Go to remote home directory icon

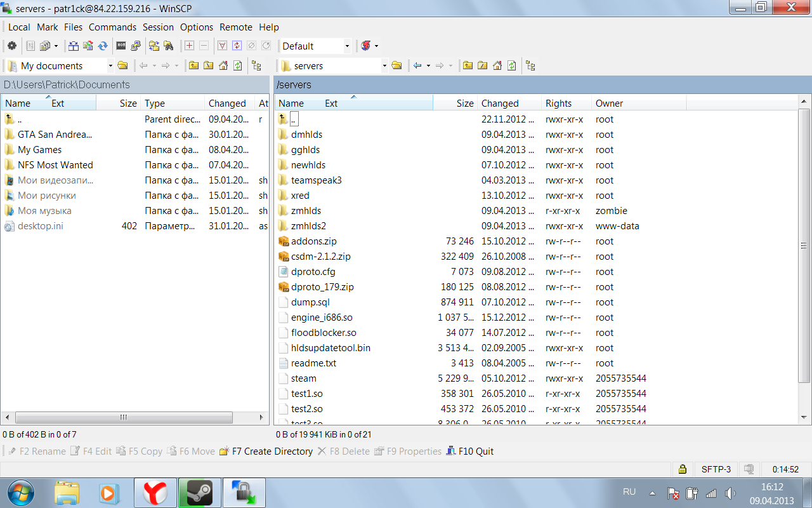click(497, 65)
